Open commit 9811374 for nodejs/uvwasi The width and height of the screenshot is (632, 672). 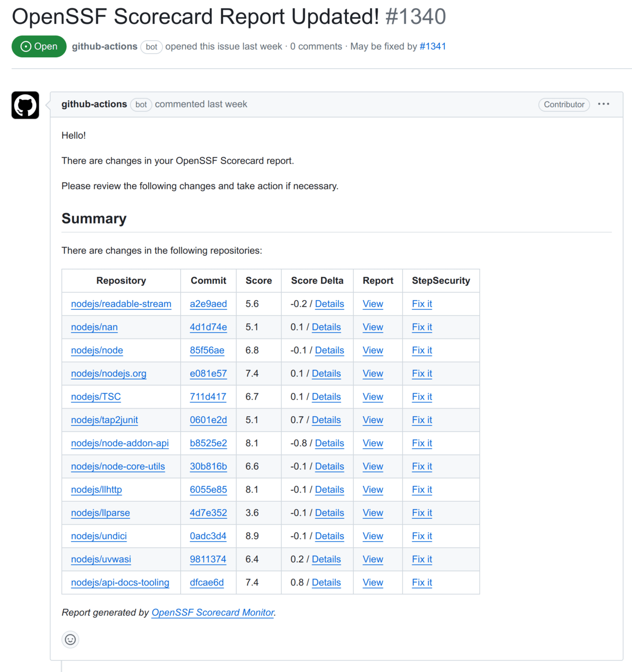tap(208, 560)
